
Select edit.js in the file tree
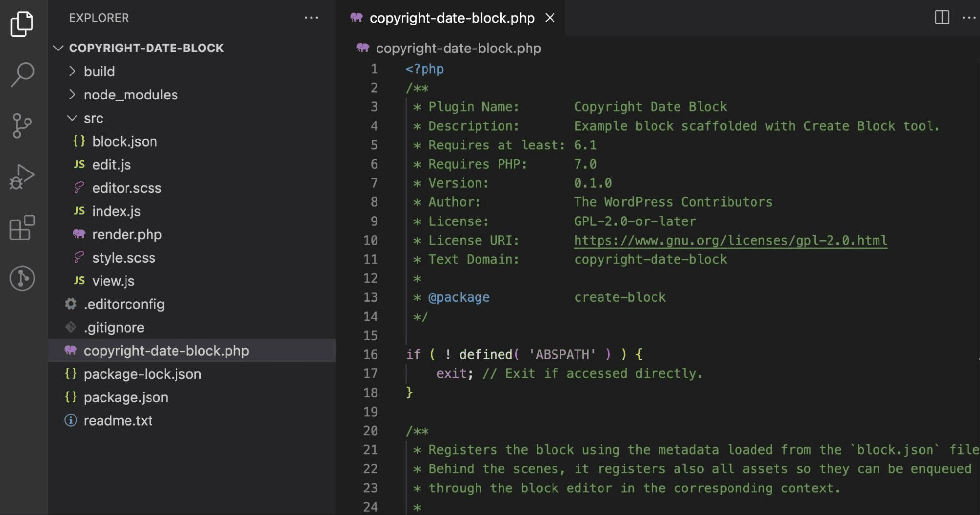coord(111,164)
